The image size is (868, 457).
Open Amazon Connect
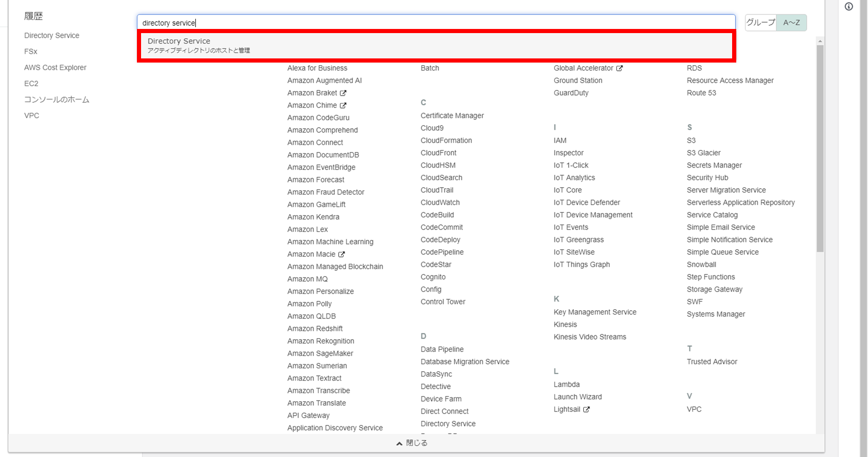pyautogui.click(x=315, y=143)
